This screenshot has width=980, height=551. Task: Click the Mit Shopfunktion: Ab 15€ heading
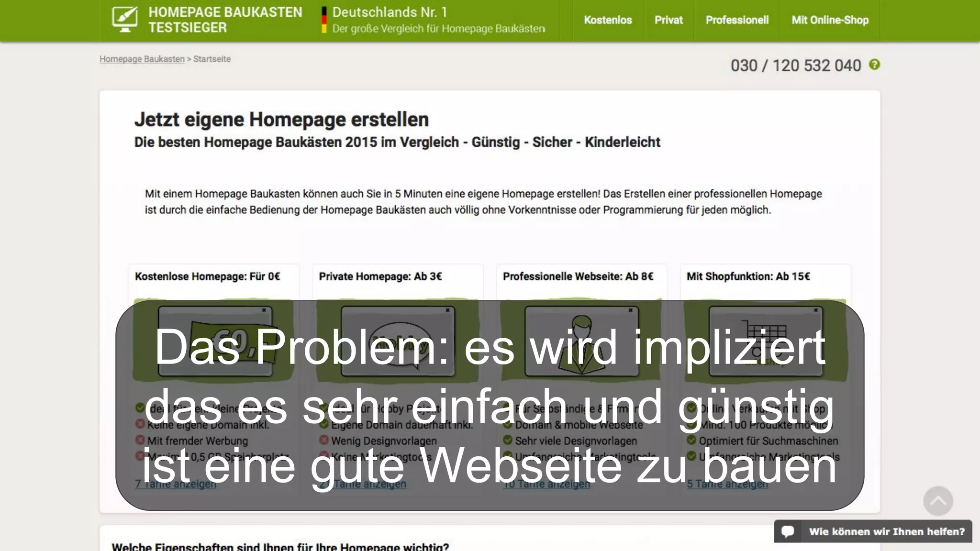click(x=748, y=276)
